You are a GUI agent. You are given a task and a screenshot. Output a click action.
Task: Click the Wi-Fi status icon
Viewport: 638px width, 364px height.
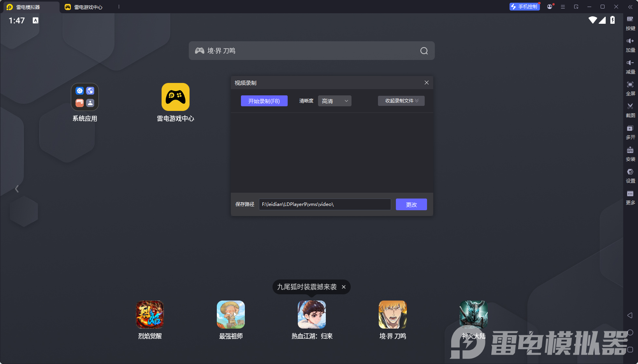point(593,20)
